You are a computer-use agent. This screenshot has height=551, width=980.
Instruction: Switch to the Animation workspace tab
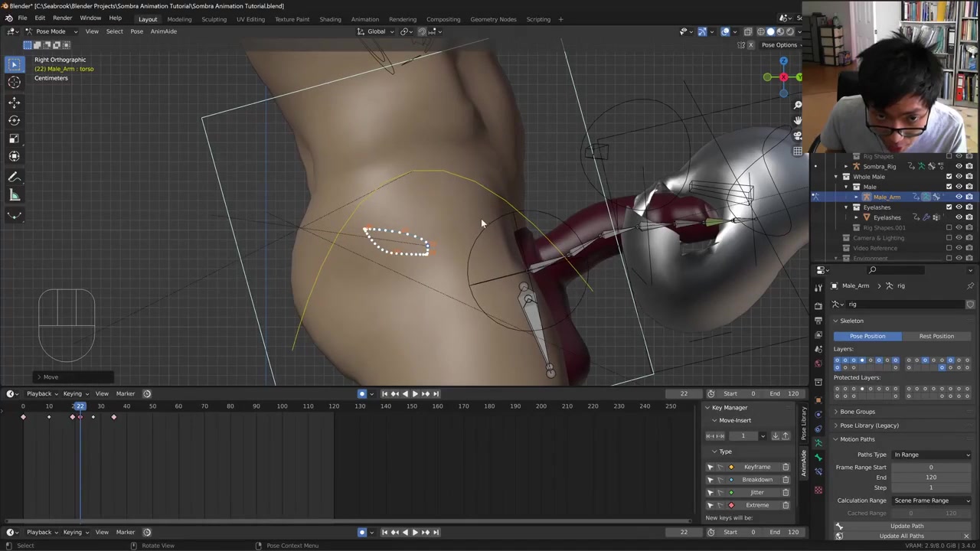point(364,19)
